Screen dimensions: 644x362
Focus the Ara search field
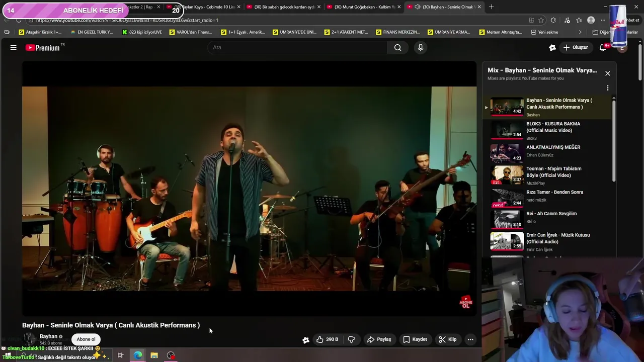point(298,48)
